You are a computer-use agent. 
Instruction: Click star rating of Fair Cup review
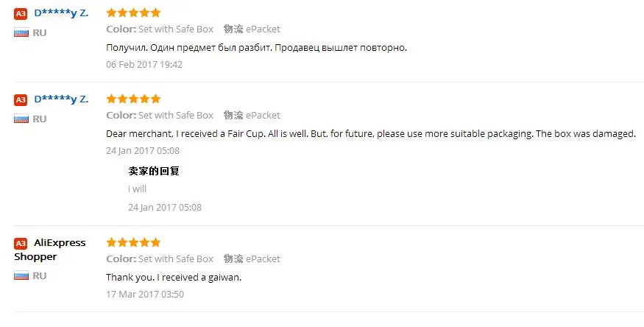(133, 99)
